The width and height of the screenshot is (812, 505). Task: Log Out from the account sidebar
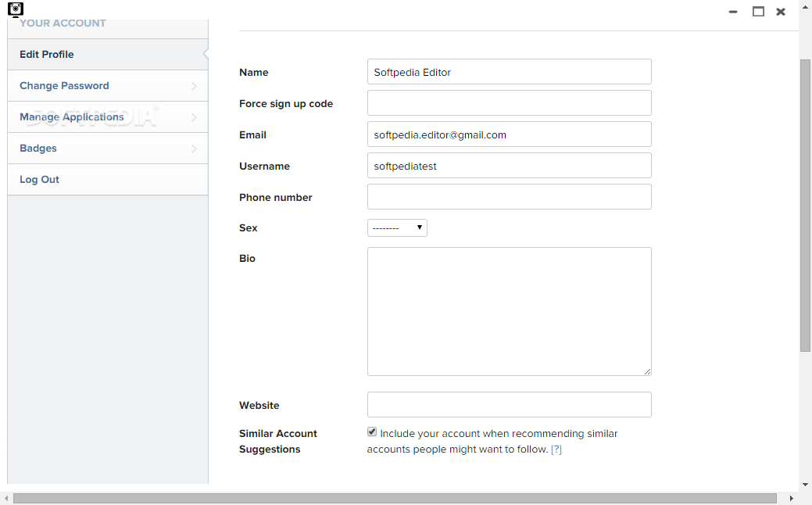(108, 179)
